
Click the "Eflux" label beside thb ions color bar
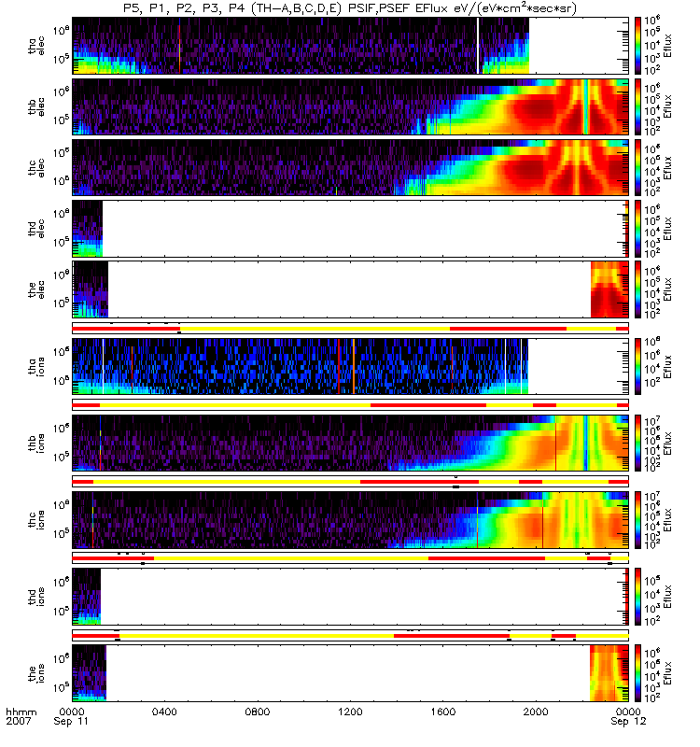[x=667, y=443]
